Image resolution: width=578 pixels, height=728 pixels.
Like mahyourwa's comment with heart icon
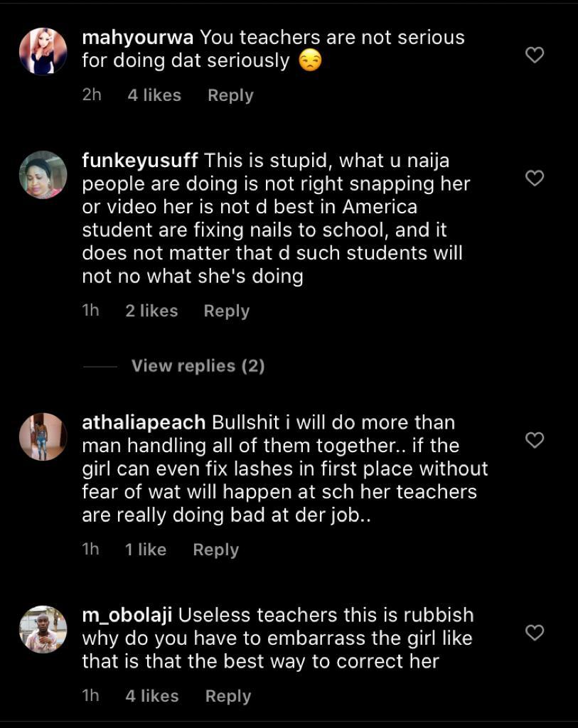(x=534, y=55)
